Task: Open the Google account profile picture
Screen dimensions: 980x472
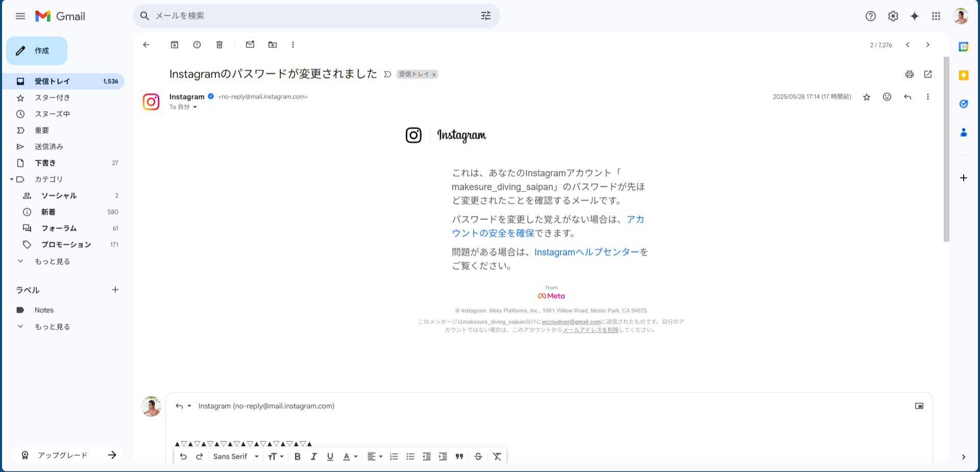Action: (x=961, y=16)
